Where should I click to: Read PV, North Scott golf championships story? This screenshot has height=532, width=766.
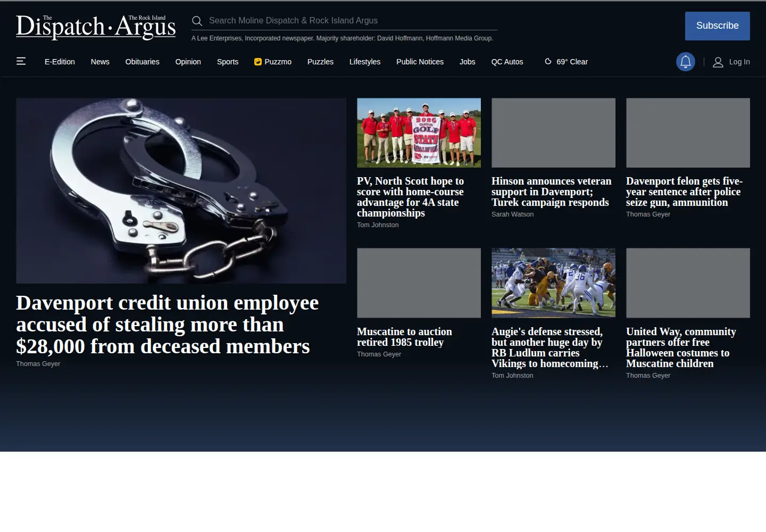pos(410,197)
